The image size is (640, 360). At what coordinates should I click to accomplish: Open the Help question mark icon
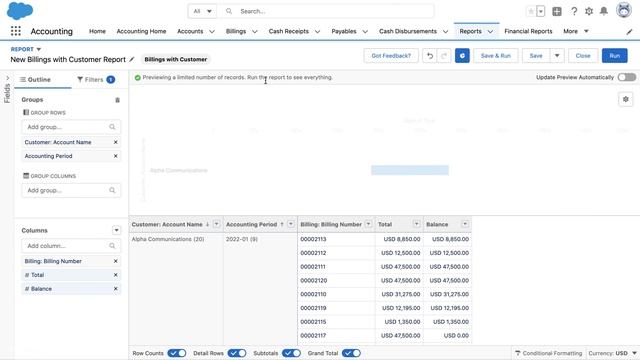pyautogui.click(x=574, y=11)
